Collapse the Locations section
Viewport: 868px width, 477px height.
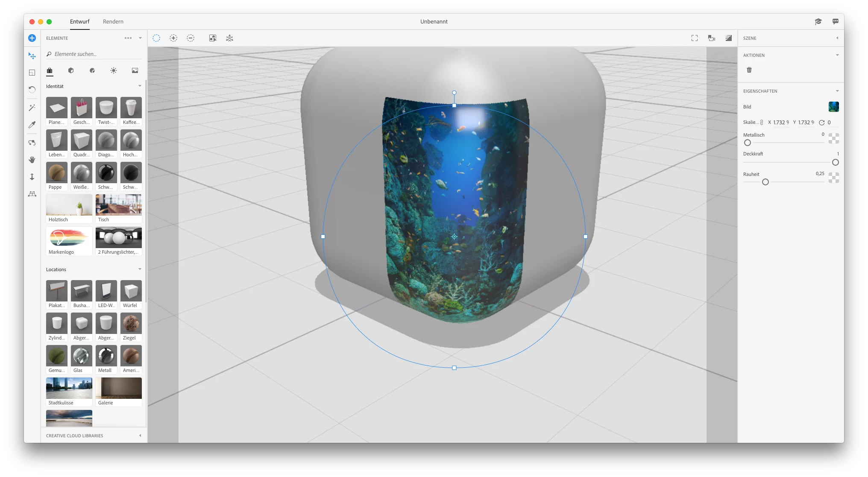pos(140,269)
